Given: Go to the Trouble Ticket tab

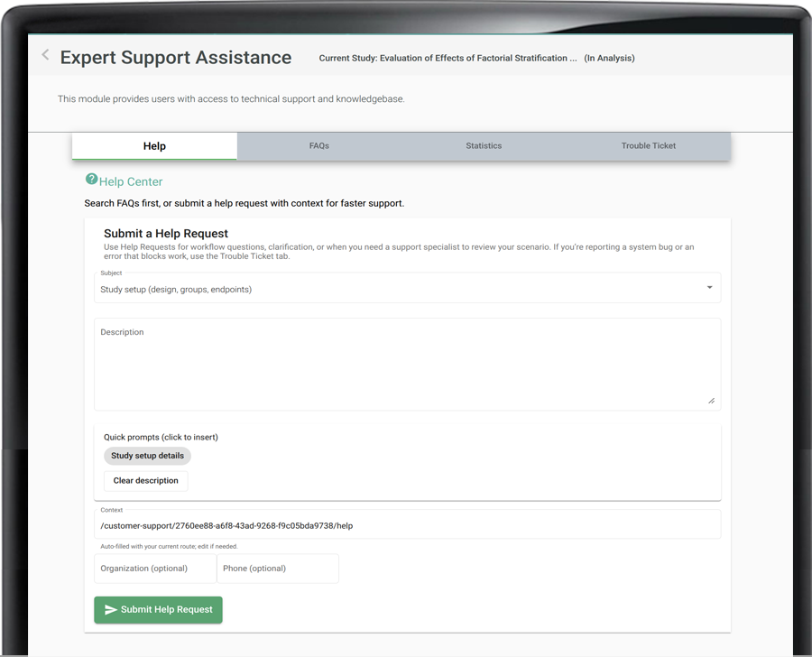Looking at the screenshot, I should click(648, 145).
